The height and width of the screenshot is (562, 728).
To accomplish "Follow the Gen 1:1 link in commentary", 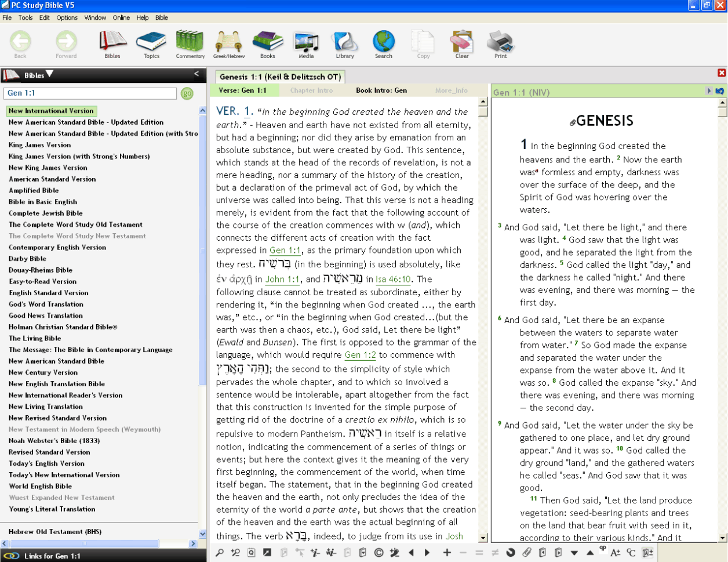I will pyautogui.click(x=285, y=251).
